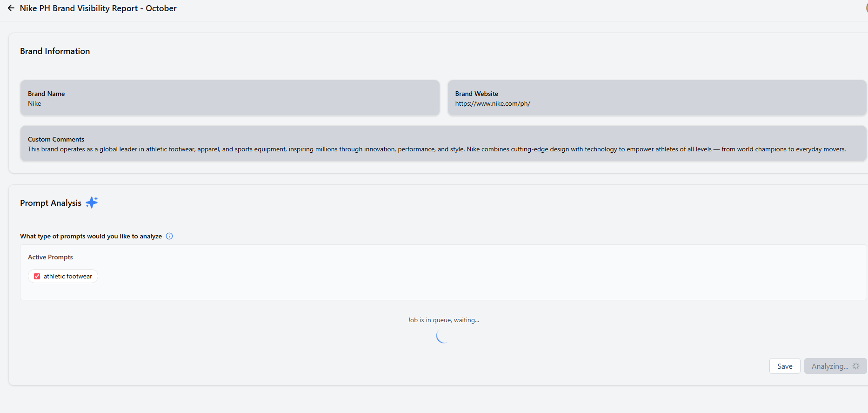868x413 pixels.
Task: Click the athletic footwear prompt label
Action: (68, 277)
